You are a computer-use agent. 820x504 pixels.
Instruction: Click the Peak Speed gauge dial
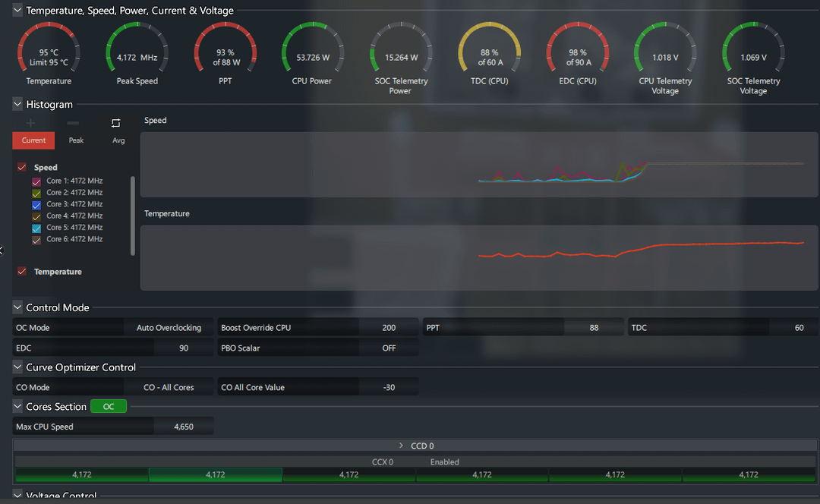tap(137, 53)
